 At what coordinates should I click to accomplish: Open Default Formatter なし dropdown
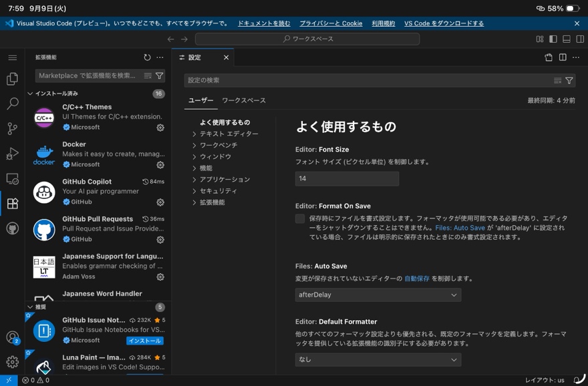click(x=378, y=360)
